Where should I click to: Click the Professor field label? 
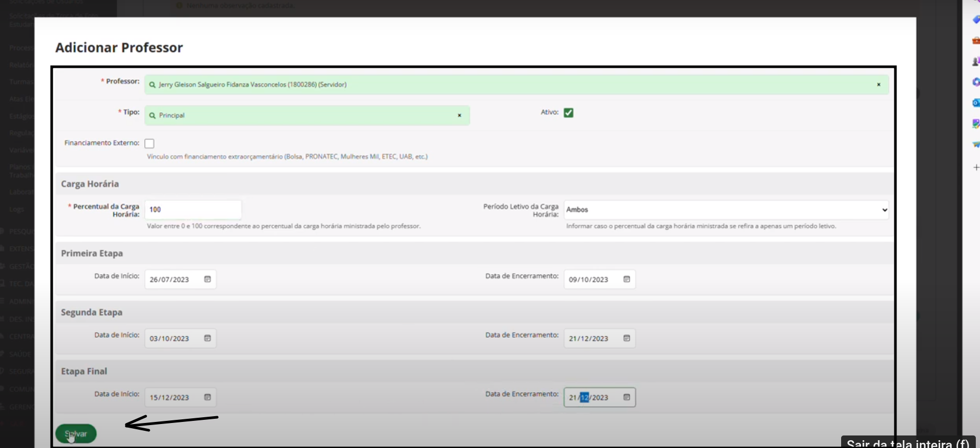(x=121, y=81)
